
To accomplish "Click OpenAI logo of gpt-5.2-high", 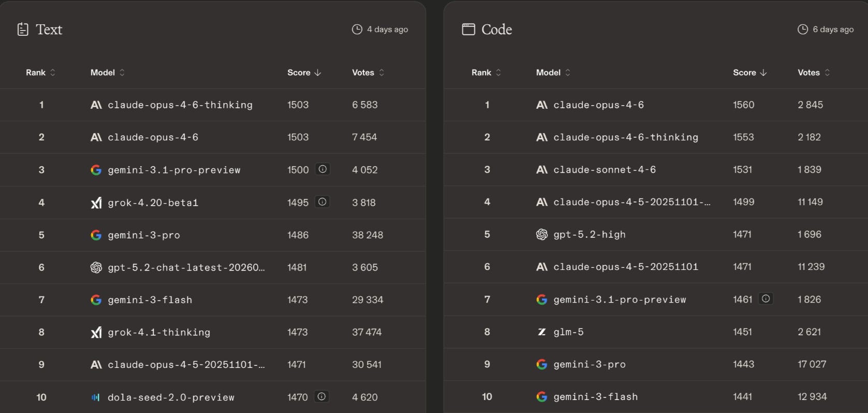I will pyautogui.click(x=542, y=235).
